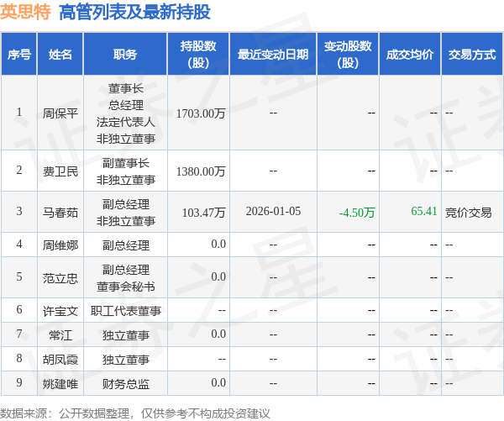Click the 竞价交易 transaction type cell
The height and width of the screenshot is (421, 504).
click(468, 213)
